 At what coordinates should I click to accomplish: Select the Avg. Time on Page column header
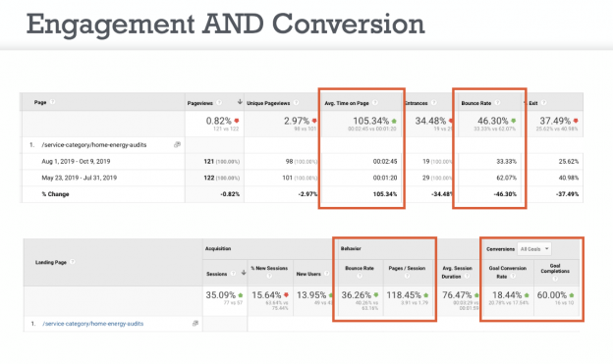(347, 103)
